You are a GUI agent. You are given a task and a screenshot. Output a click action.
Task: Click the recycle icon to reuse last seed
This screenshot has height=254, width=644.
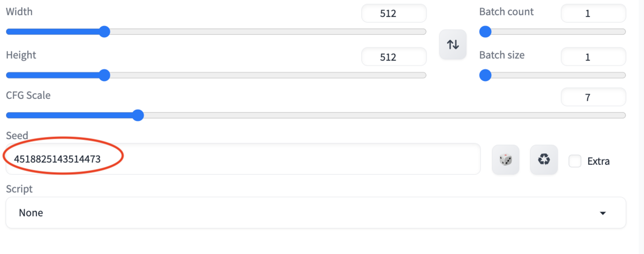click(x=544, y=160)
